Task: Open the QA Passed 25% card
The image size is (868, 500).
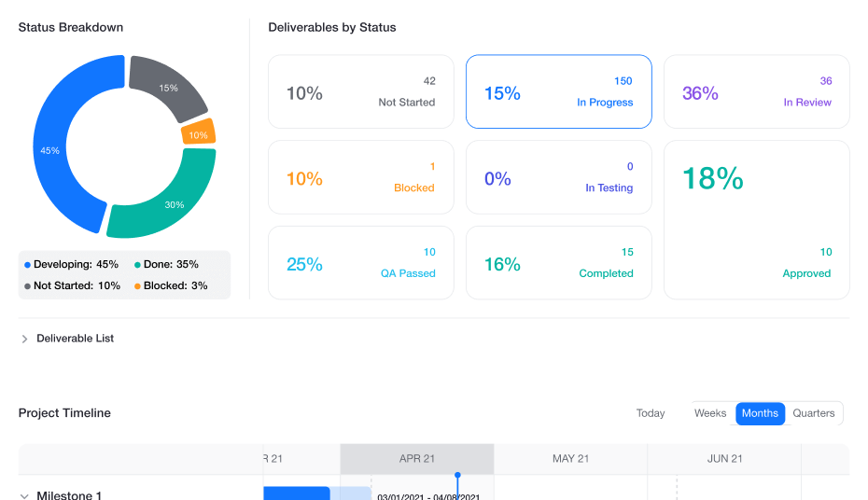Action: click(361, 263)
